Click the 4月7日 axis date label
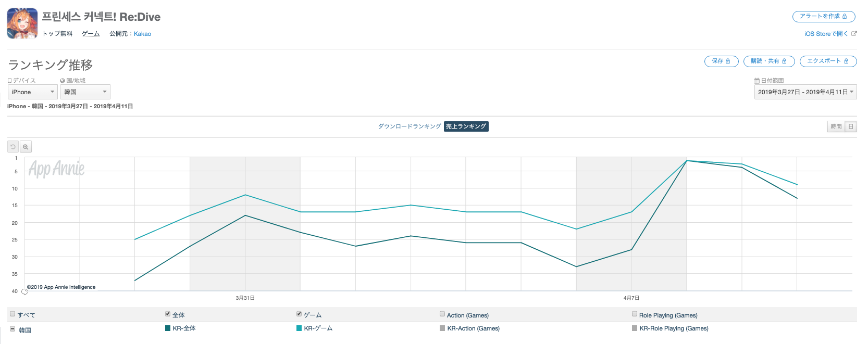This screenshot has height=344, width=868. point(631,298)
